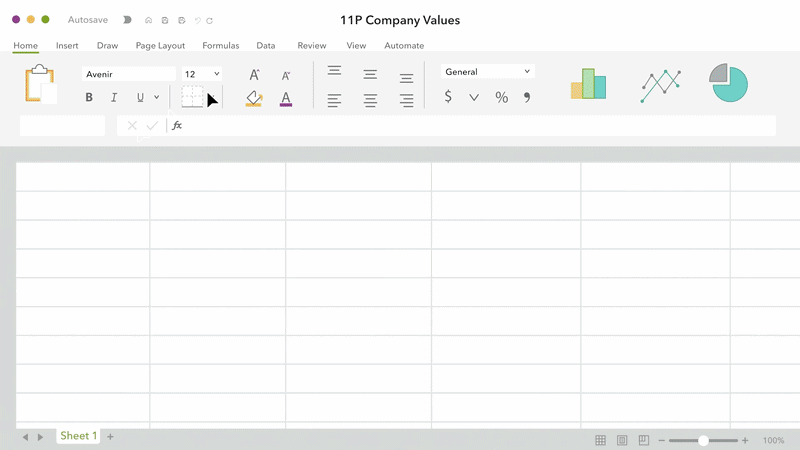Cancel formula entry with X
Screen dimensions: 800x450
[132, 126]
